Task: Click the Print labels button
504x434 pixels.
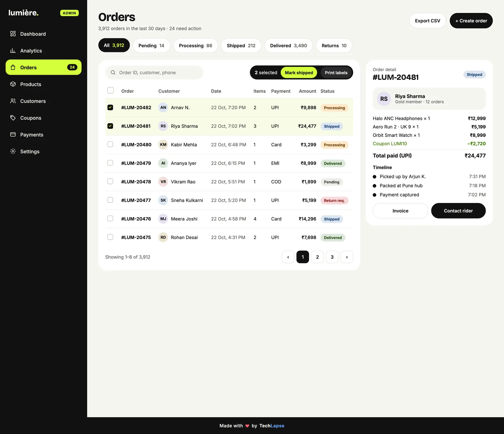Action: [336, 72]
